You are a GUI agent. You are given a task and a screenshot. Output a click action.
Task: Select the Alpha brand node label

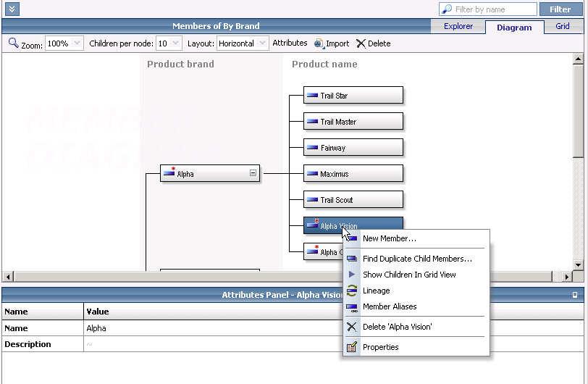click(x=185, y=174)
